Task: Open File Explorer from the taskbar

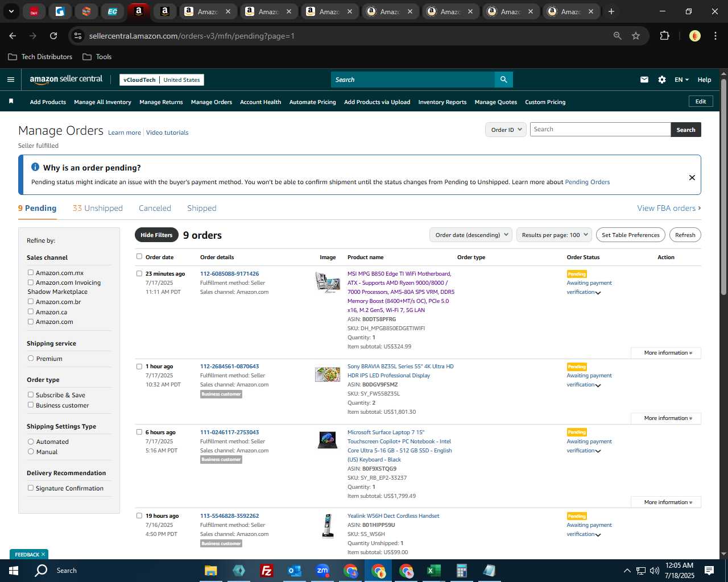Action: pos(211,571)
